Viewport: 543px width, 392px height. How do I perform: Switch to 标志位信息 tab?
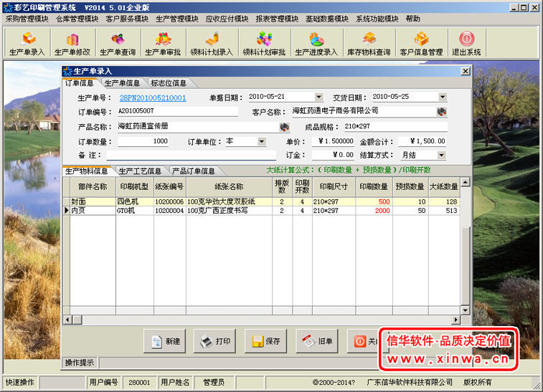[169, 83]
